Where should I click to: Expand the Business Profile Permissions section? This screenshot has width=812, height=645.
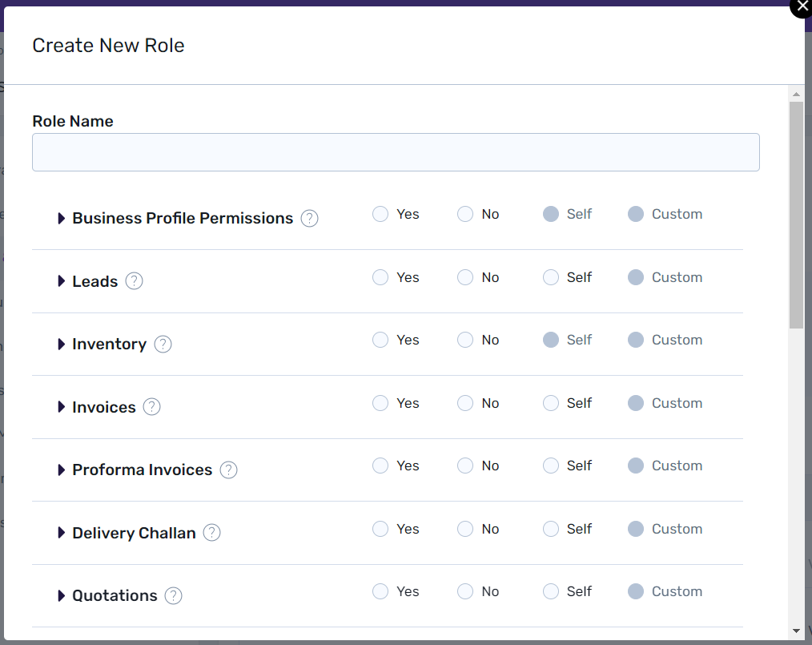pyautogui.click(x=62, y=219)
